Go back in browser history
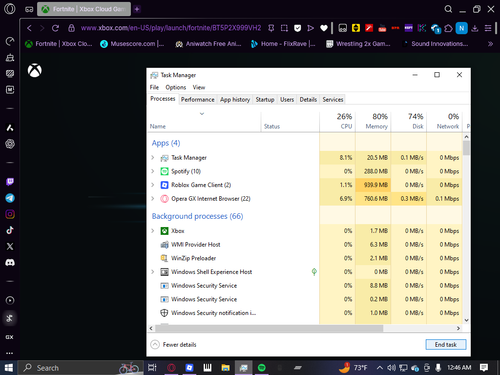The image size is (500, 375). coord(29,28)
